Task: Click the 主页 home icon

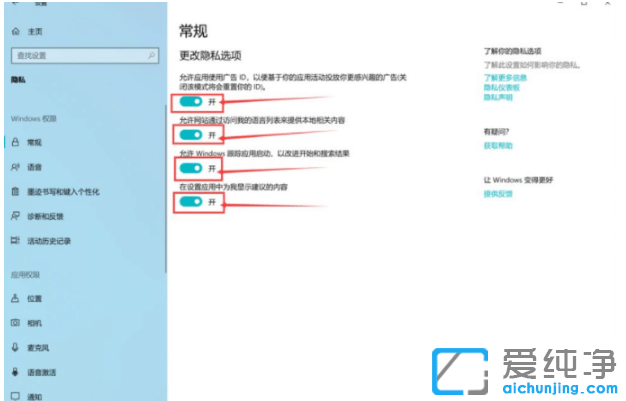Action: tap(15, 32)
